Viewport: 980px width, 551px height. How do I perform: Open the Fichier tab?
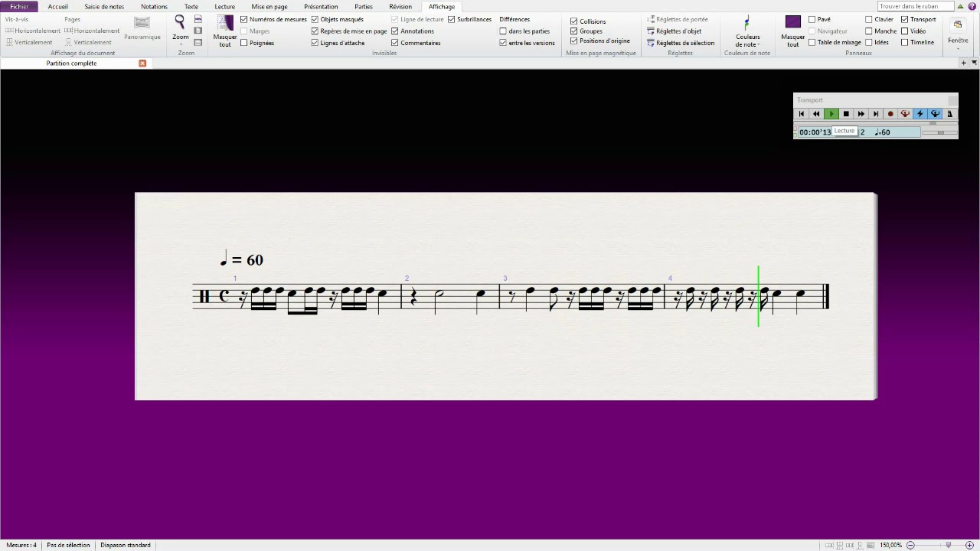[19, 6]
